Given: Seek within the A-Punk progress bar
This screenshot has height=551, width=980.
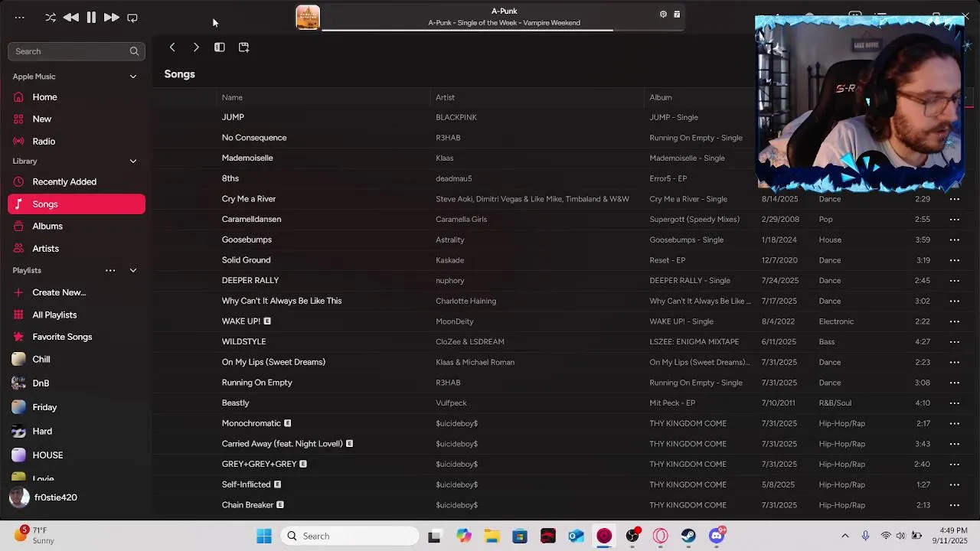Looking at the screenshot, I should coord(502,30).
